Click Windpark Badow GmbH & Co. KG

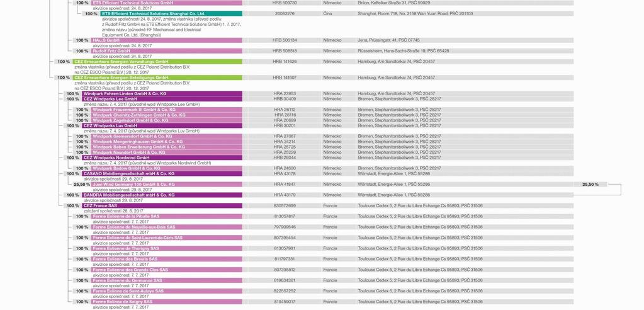[x=127, y=169]
